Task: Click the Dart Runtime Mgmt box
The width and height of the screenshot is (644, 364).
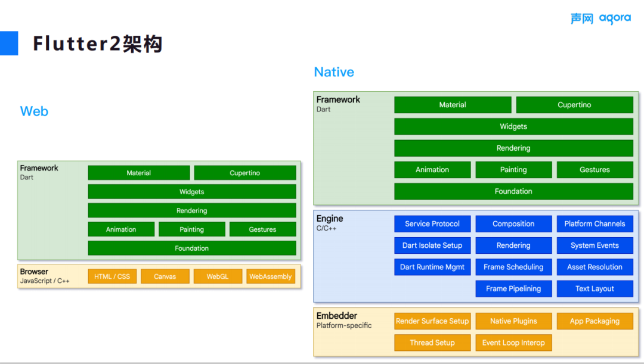Action: (x=432, y=267)
